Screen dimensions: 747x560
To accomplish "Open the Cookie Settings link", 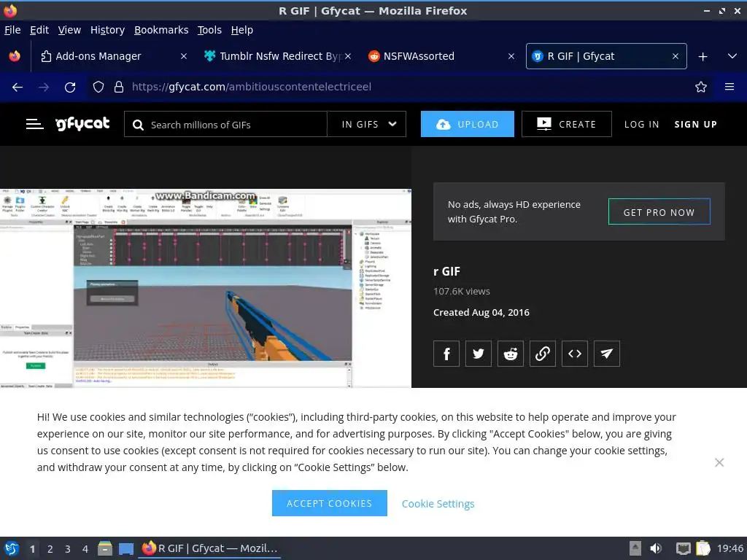I will click(438, 504).
